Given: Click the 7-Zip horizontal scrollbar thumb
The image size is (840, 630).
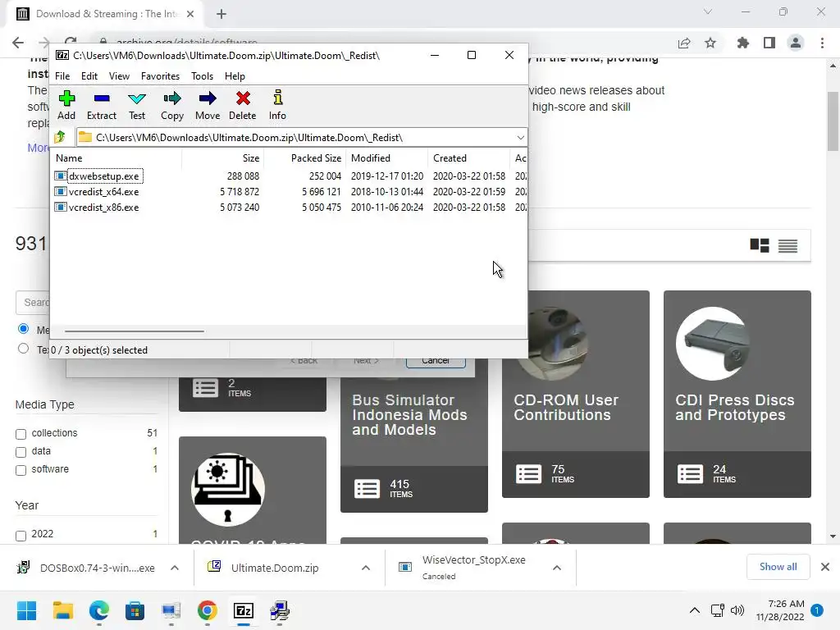Looking at the screenshot, I should point(134,331).
